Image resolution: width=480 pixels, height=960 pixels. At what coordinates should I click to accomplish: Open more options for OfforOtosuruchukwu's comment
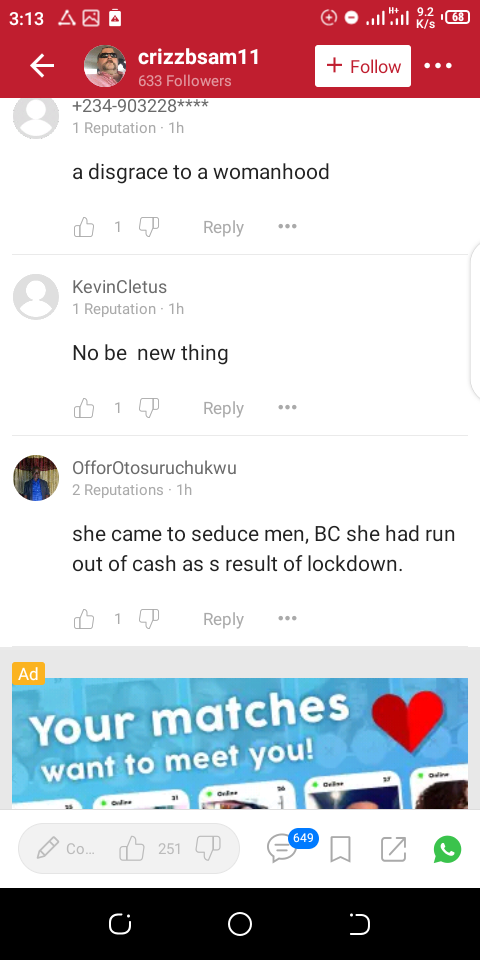coord(287,618)
